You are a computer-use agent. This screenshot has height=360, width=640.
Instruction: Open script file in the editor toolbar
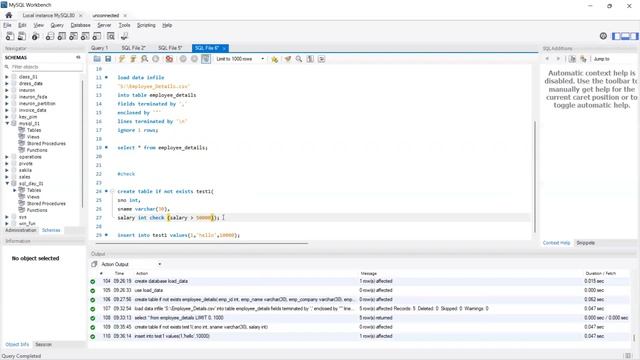point(97,59)
